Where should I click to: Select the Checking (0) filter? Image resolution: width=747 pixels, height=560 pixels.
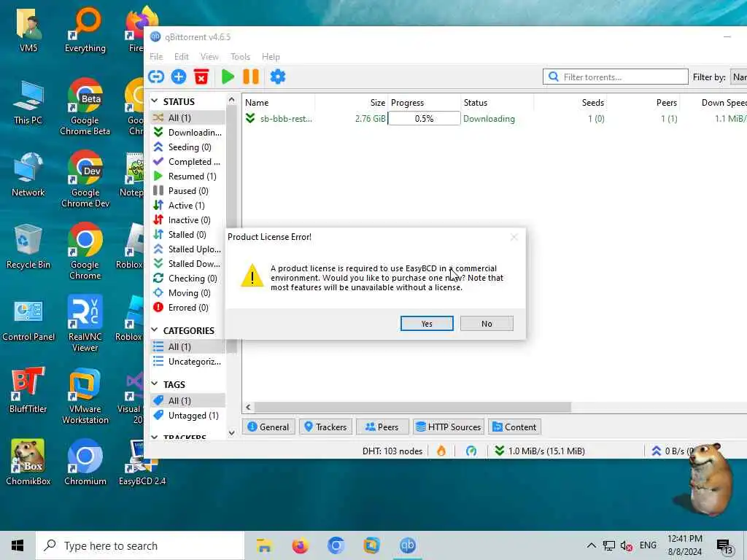[x=187, y=279]
